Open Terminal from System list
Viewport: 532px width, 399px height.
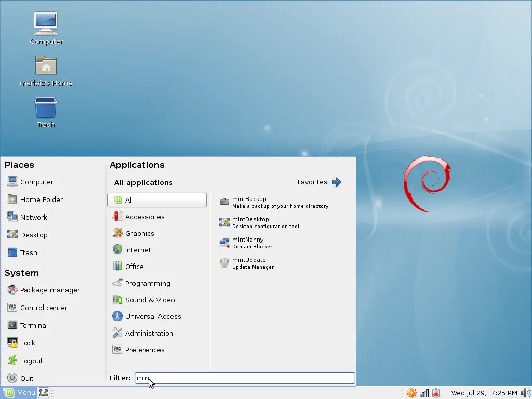click(28, 325)
